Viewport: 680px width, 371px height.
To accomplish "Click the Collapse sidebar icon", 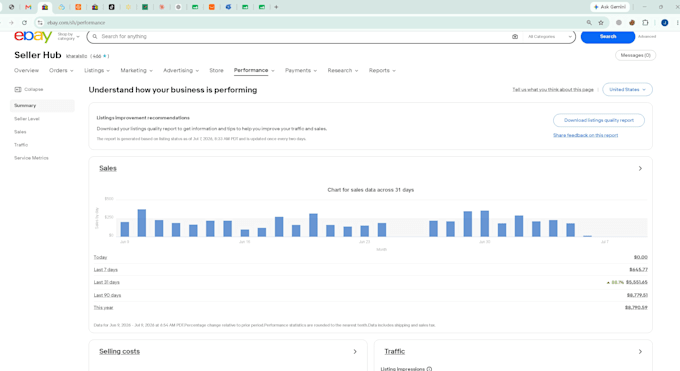I will point(18,89).
